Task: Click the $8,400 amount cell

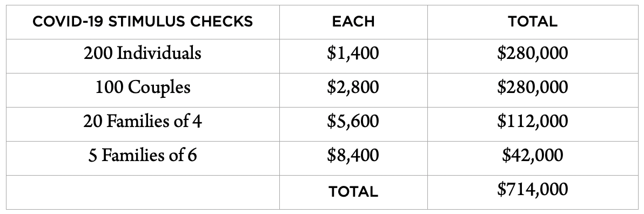Action: tap(354, 158)
